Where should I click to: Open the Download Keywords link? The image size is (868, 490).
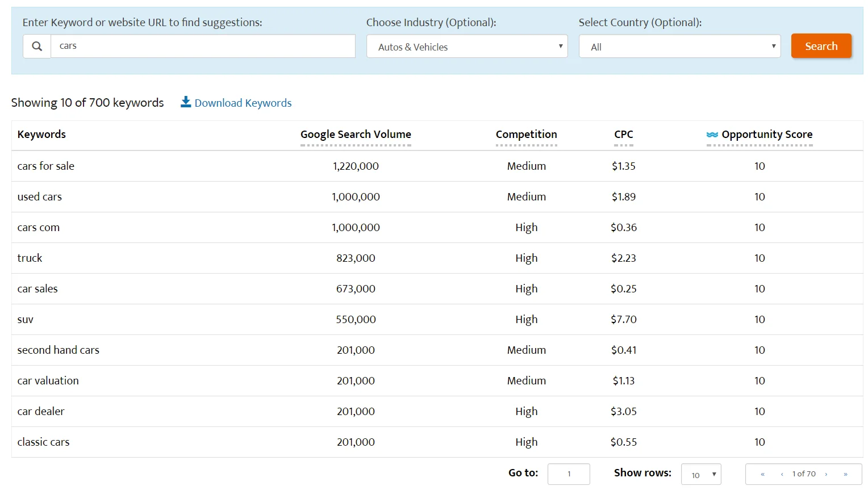point(243,103)
